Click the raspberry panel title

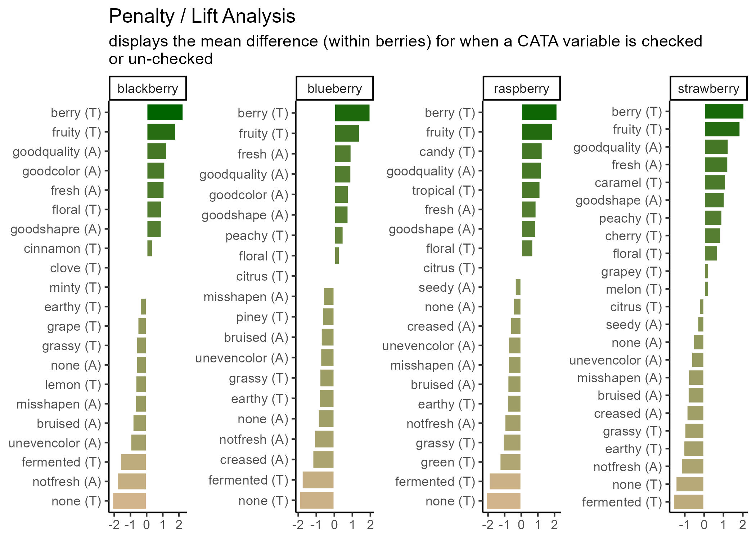[521, 88]
